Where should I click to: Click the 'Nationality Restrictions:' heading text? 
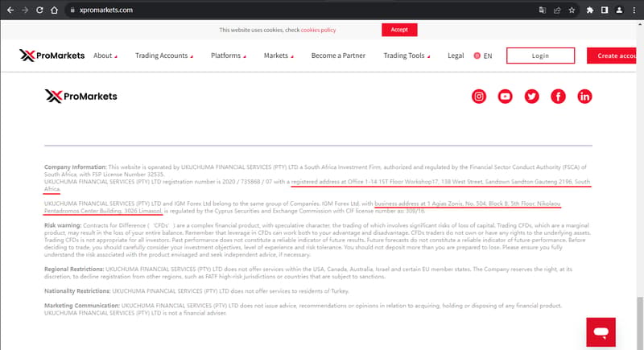pos(77,291)
